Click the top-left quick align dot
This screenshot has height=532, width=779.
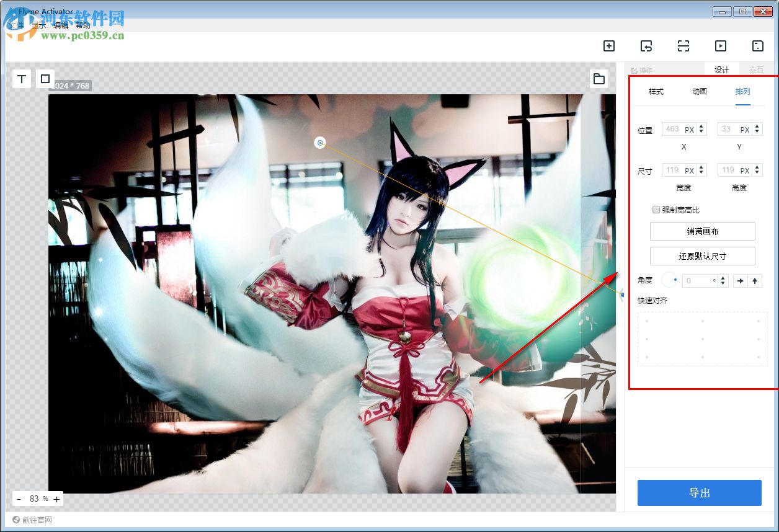click(x=647, y=321)
